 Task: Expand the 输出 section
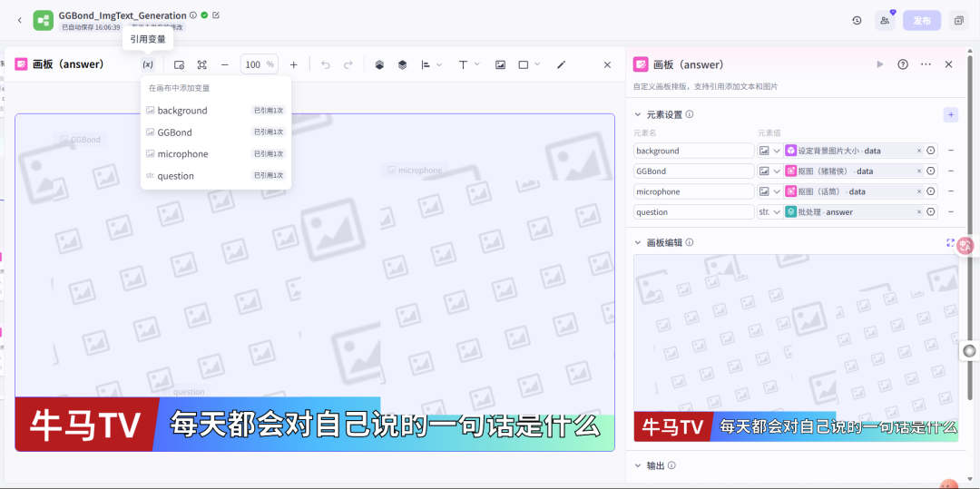[638, 465]
